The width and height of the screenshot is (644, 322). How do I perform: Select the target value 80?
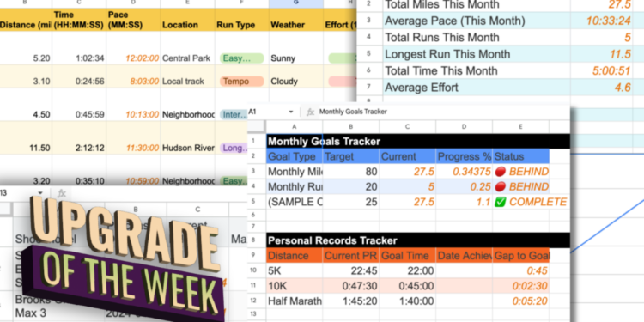(x=350, y=172)
